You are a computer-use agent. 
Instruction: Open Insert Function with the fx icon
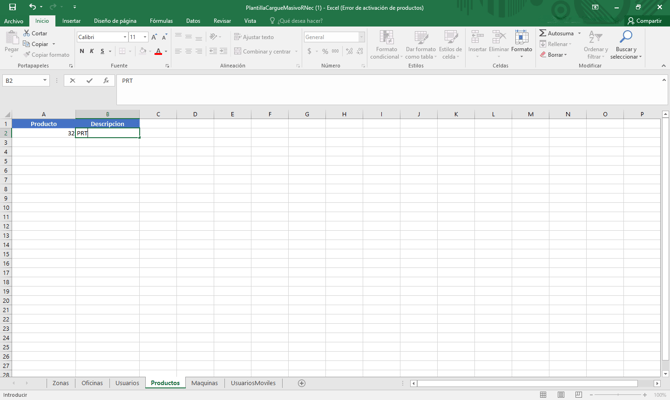106,81
